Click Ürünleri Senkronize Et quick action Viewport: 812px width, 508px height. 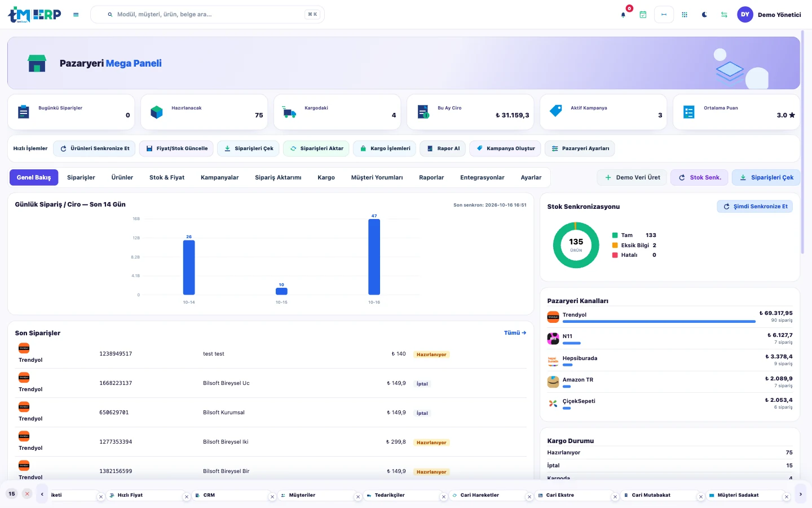coord(95,148)
